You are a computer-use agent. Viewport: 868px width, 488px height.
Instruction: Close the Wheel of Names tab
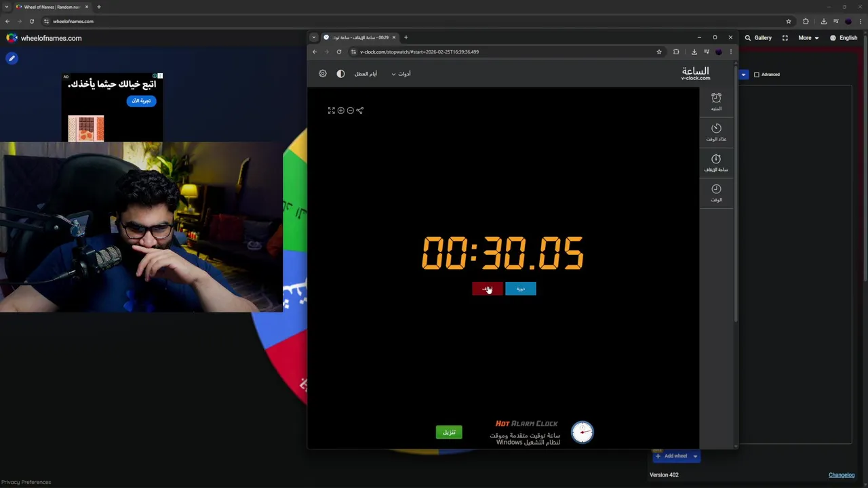coord(86,7)
